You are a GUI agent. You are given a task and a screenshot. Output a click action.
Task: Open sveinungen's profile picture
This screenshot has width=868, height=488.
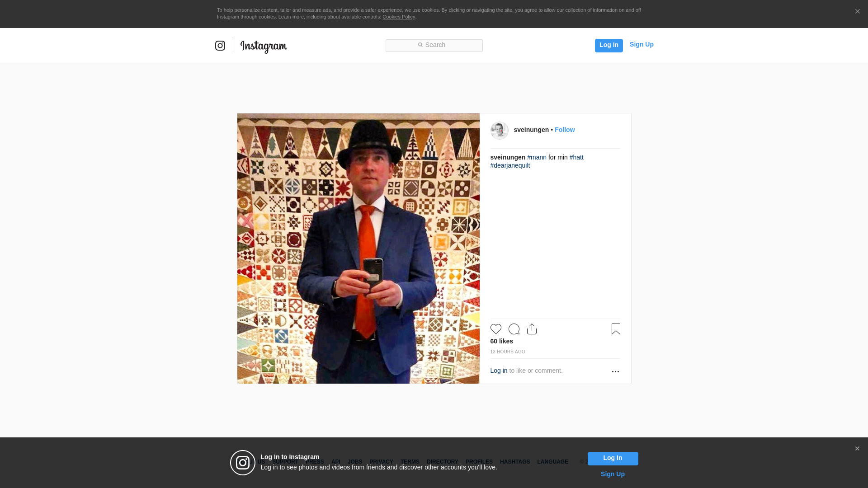(499, 131)
